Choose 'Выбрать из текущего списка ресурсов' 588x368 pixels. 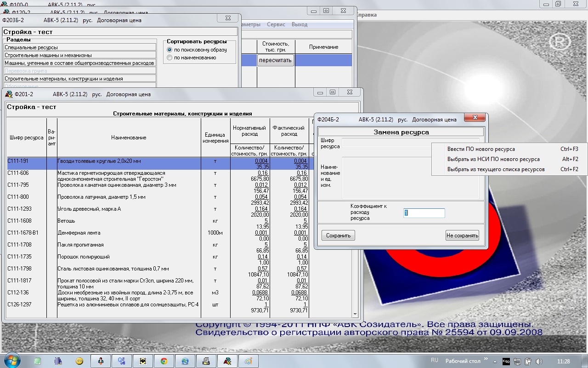tap(496, 169)
